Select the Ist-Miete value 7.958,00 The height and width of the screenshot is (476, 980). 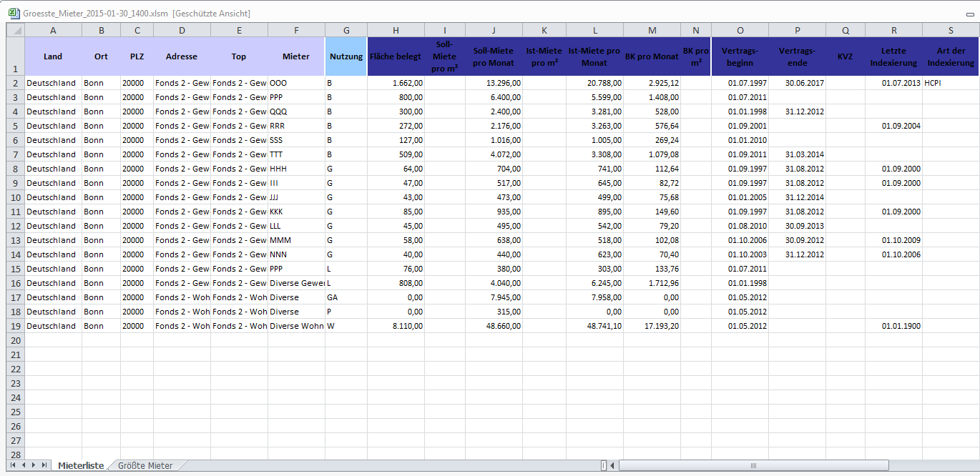click(595, 297)
